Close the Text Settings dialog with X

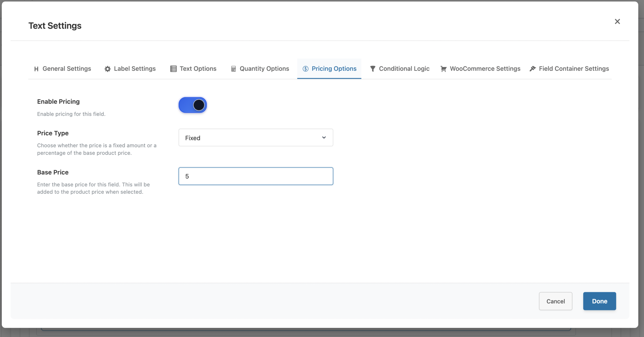click(x=617, y=22)
